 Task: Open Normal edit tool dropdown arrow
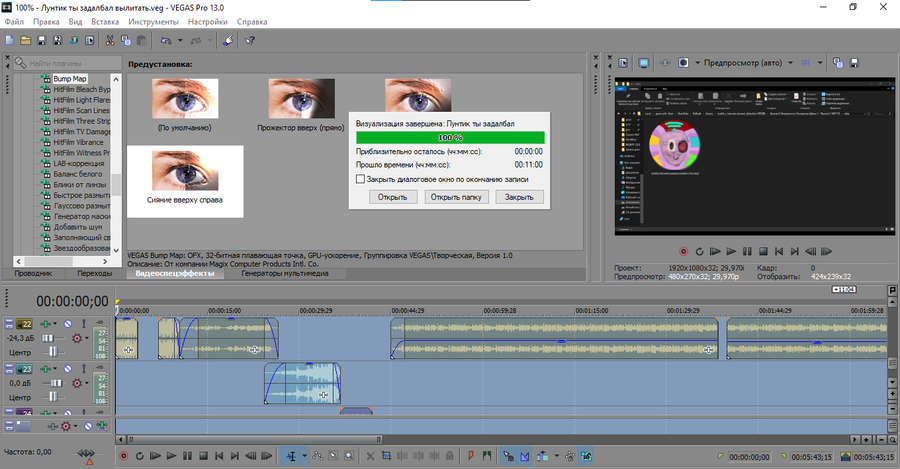(x=304, y=456)
